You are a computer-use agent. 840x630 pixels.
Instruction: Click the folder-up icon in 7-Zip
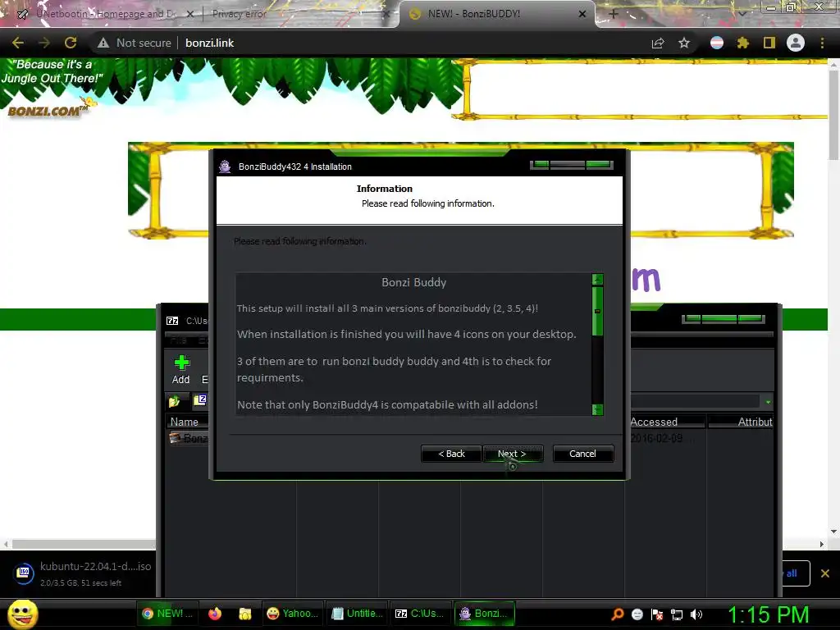click(x=174, y=400)
